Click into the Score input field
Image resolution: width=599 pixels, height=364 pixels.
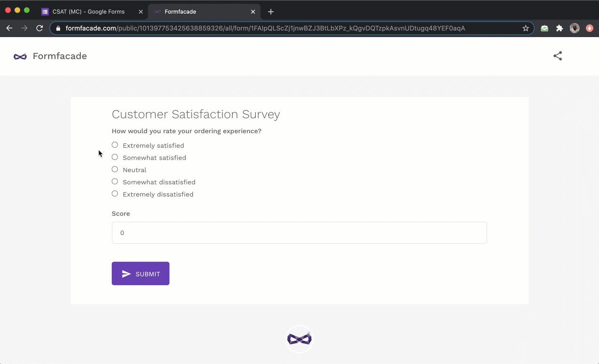click(x=299, y=233)
